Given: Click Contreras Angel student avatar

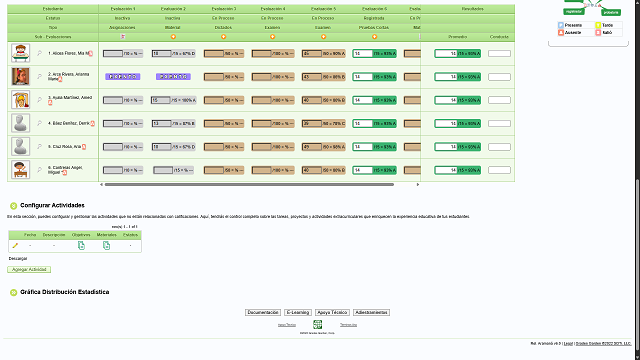Looking at the screenshot, I should tap(20, 169).
